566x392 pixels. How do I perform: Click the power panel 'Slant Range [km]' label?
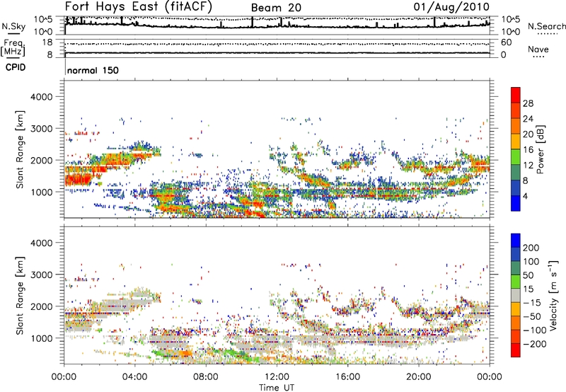[x=20, y=149]
